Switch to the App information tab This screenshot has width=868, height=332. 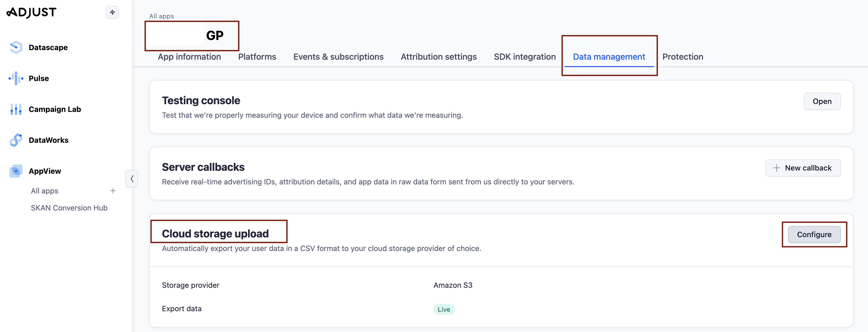click(x=189, y=57)
